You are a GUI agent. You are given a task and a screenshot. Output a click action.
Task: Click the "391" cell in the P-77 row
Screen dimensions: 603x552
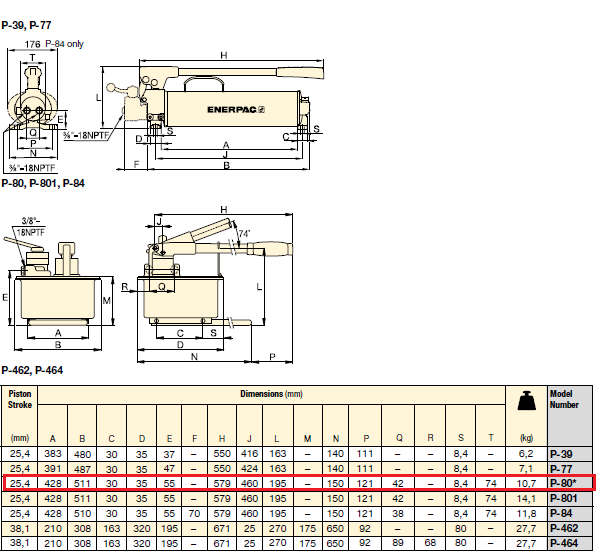[53, 469]
